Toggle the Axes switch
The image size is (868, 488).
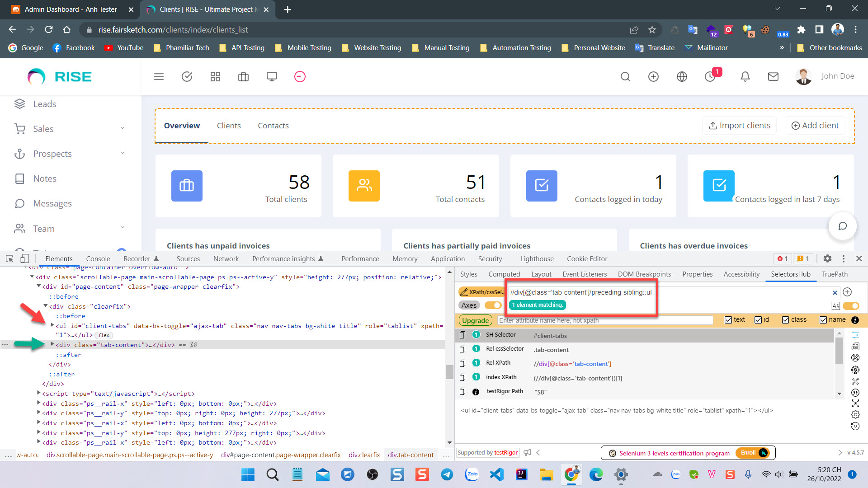(x=493, y=305)
